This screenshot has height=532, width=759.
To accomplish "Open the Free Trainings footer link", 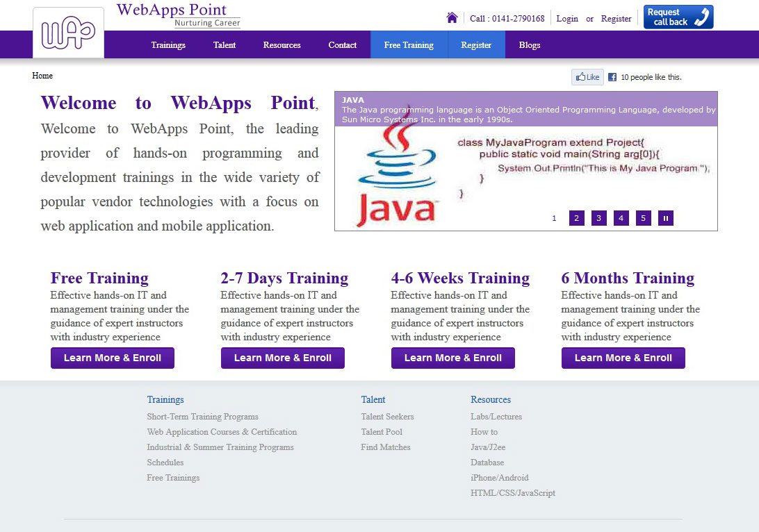I will point(173,478).
